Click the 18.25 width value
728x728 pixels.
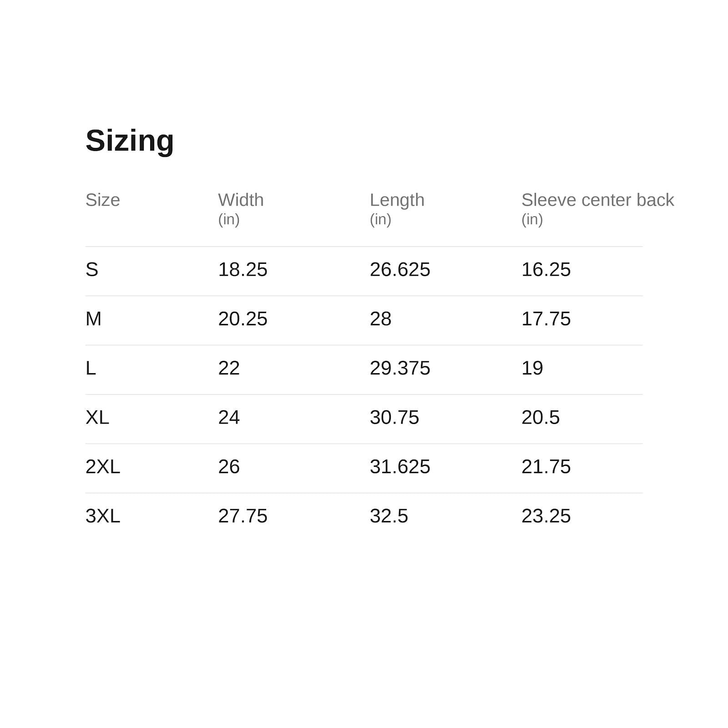pyautogui.click(x=243, y=269)
